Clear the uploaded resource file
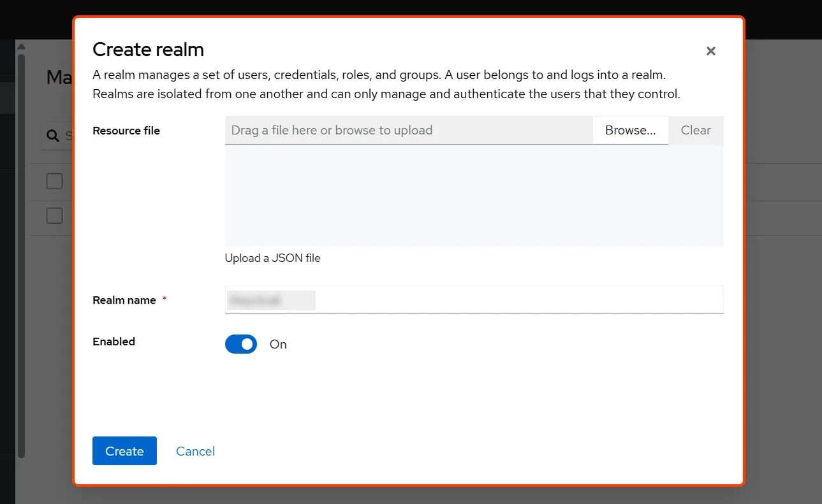 click(x=696, y=130)
